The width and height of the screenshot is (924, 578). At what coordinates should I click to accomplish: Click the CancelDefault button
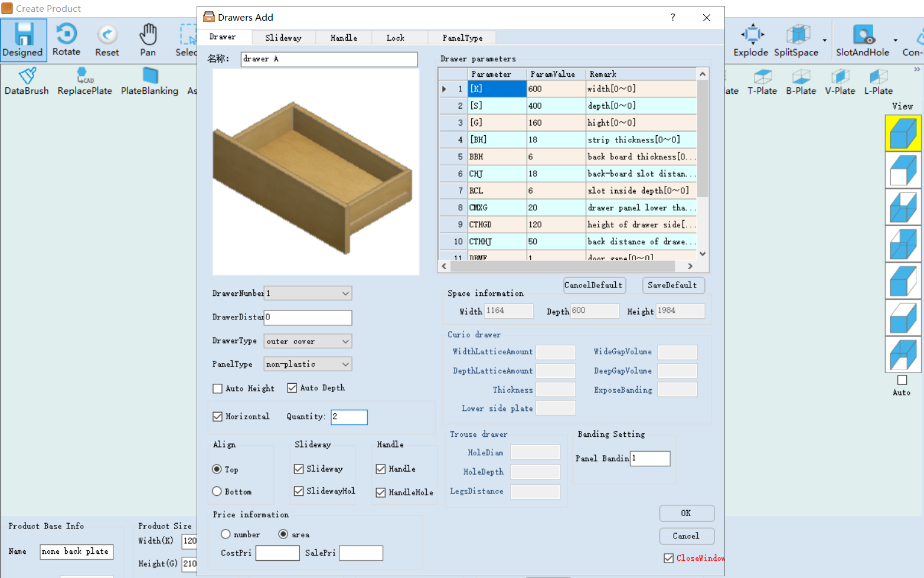pyautogui.click(x=593, y=285)
